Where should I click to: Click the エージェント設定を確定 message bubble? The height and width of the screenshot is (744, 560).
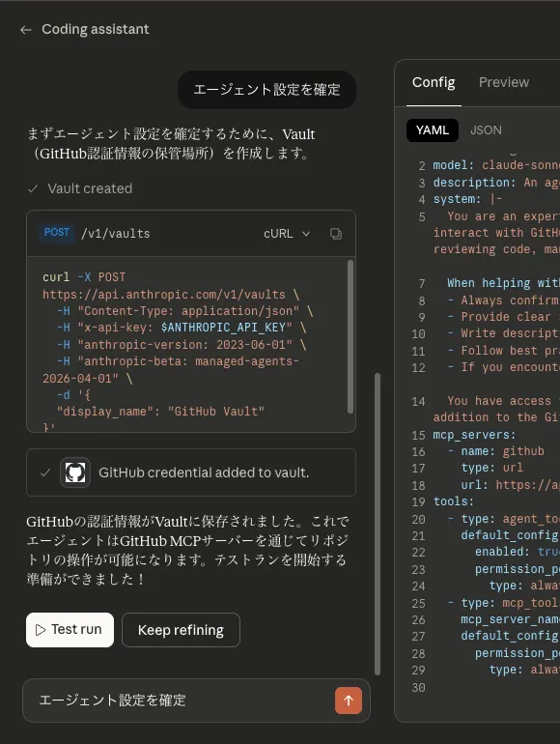(266, 90)
